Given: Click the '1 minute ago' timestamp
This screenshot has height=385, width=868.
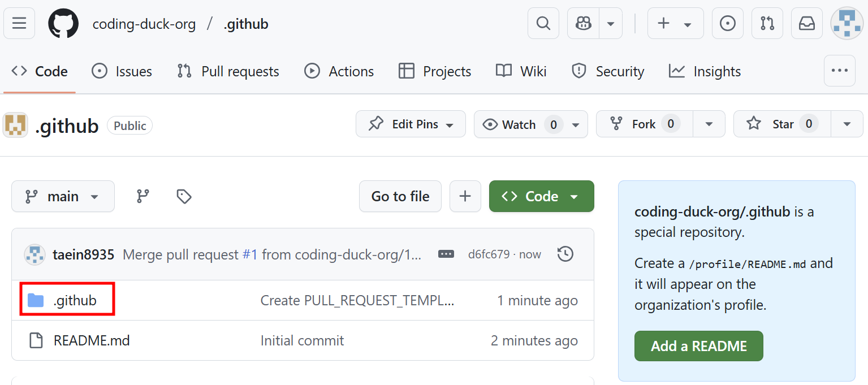Looking at the screenshot, I should point(537,300).
